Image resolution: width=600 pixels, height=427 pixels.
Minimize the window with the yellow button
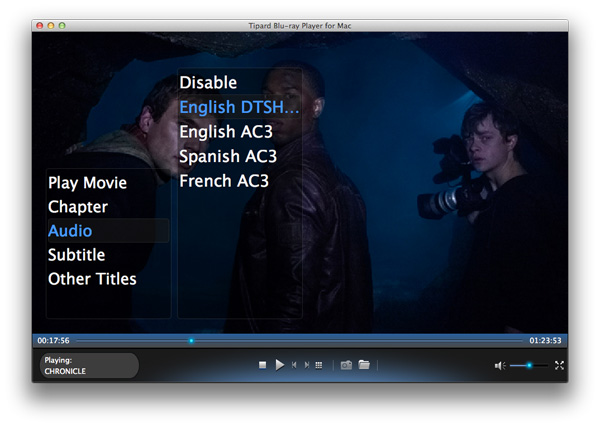[51, 26]
